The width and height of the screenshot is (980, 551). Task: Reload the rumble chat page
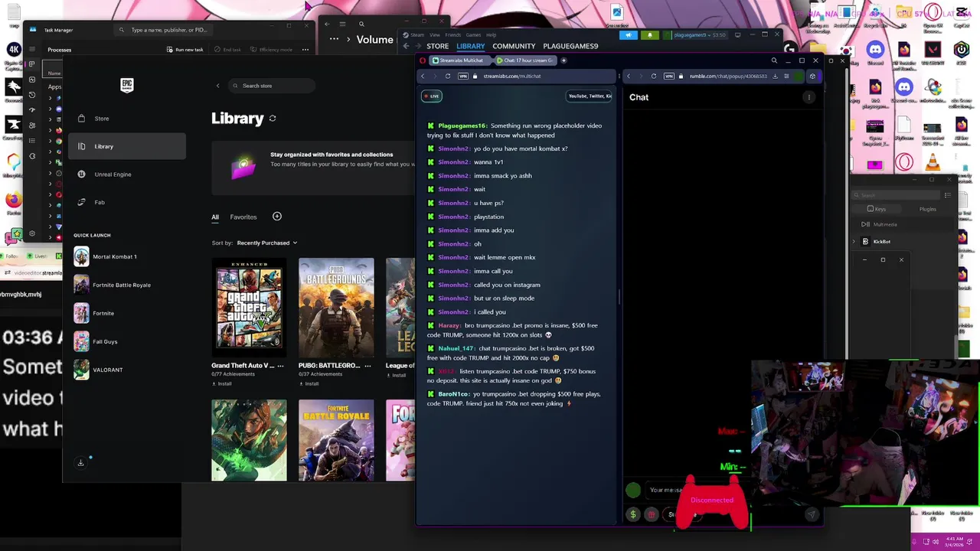point(654,76)
